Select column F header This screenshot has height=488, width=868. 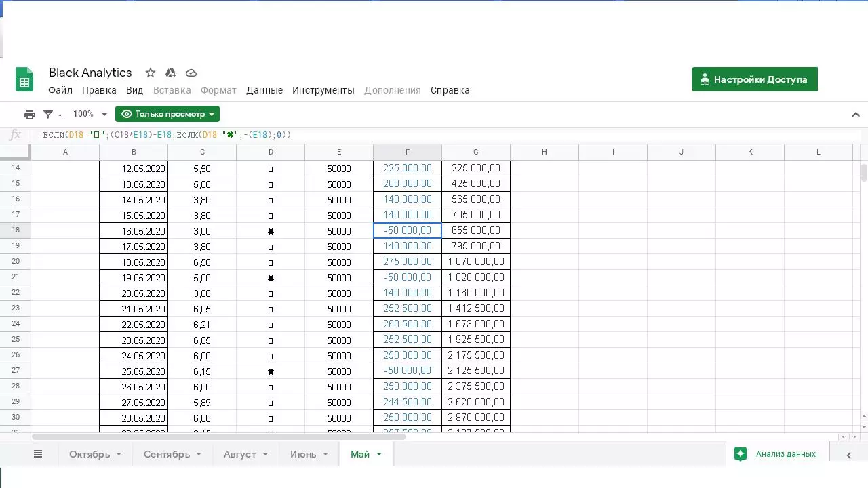[x=408, y=152]
